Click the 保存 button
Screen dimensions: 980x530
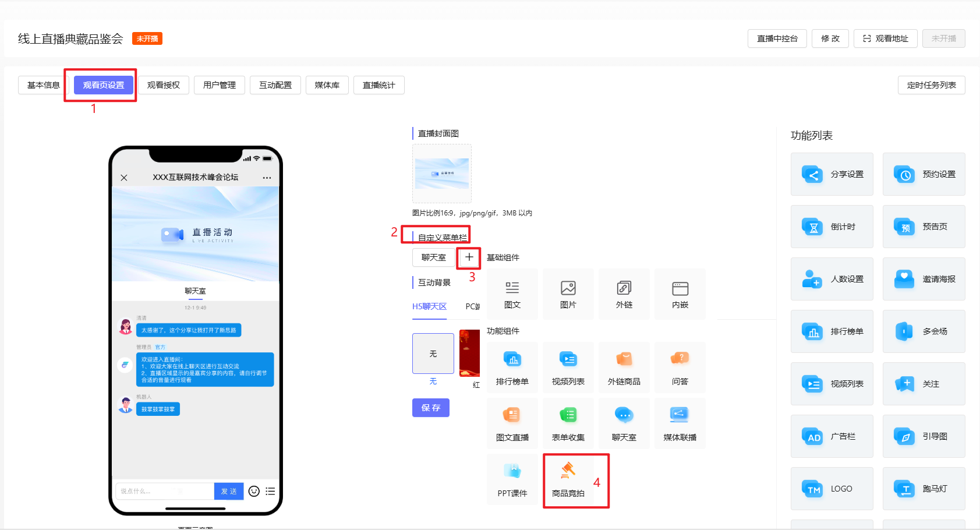click(430, 408)
